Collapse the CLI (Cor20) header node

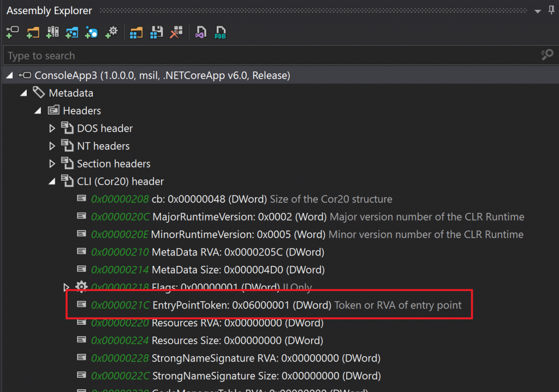(x=52, y=182)
